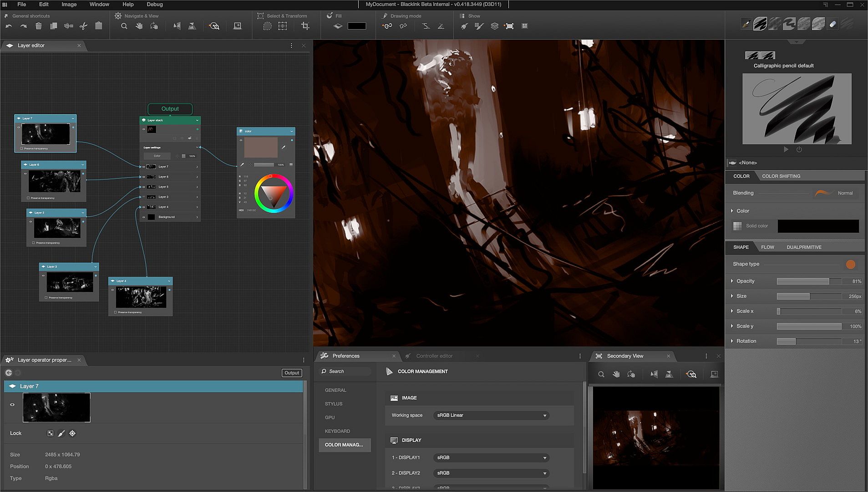Open the KEYBOARD preferences section

coord(337,431)
